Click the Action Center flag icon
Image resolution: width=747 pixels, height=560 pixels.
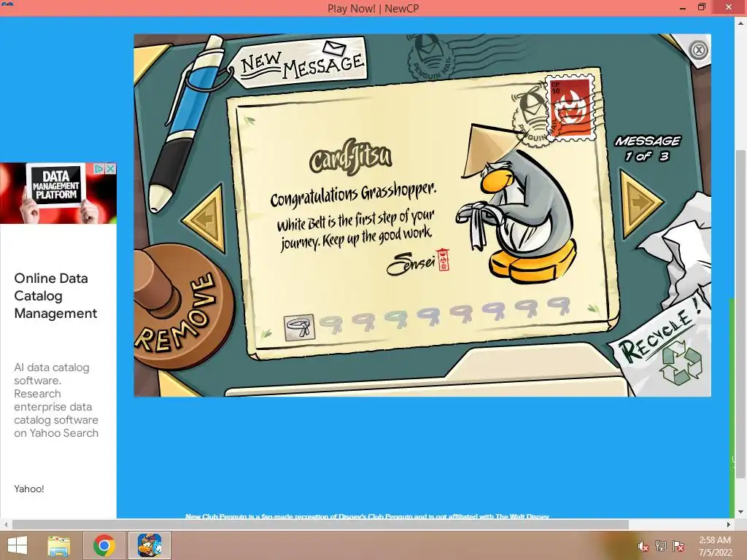[x=678, y=546]
